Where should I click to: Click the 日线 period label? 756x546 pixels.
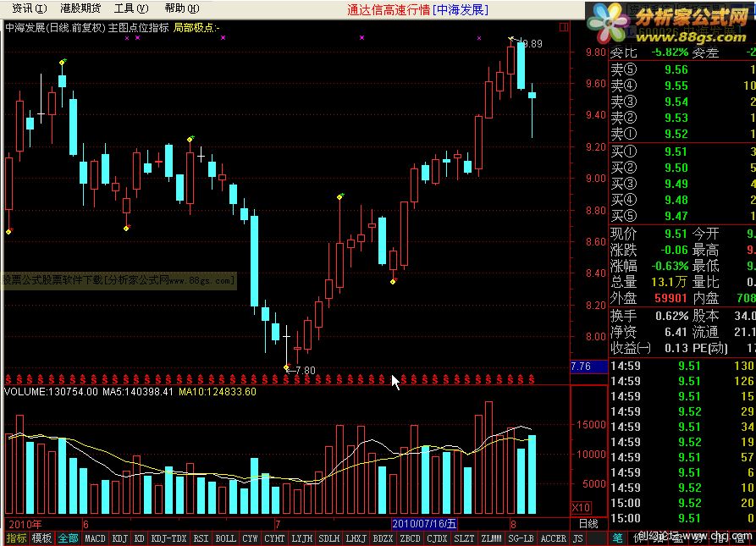pyautogui.click(x=588, y=524)
